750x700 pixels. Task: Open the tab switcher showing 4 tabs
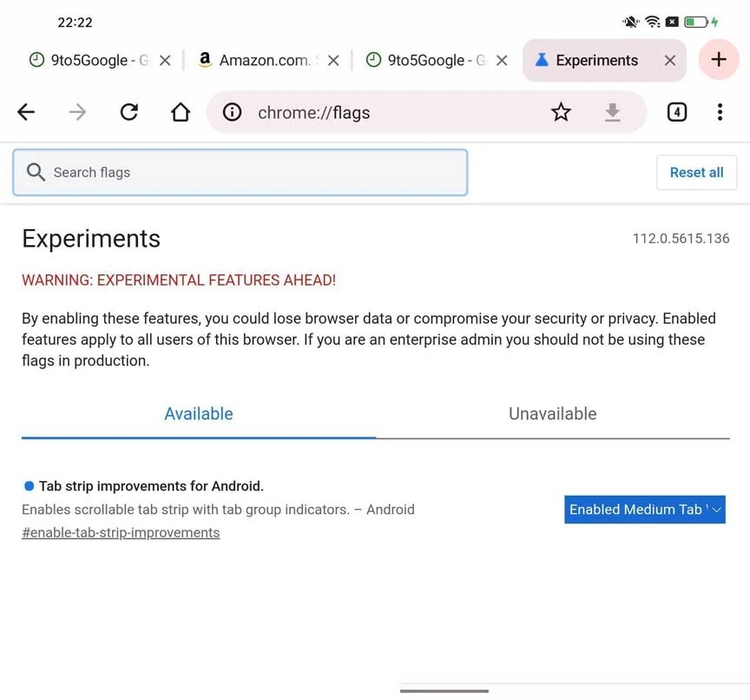point(676,112)
